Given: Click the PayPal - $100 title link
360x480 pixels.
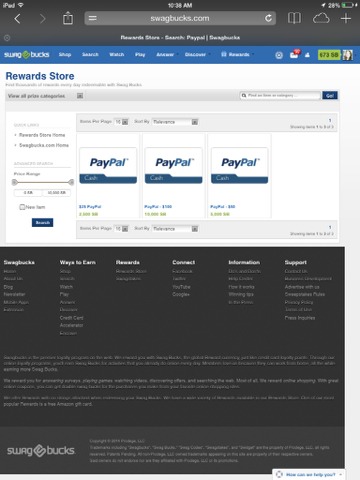Looking at the screenshot, I should pos(158,207).
